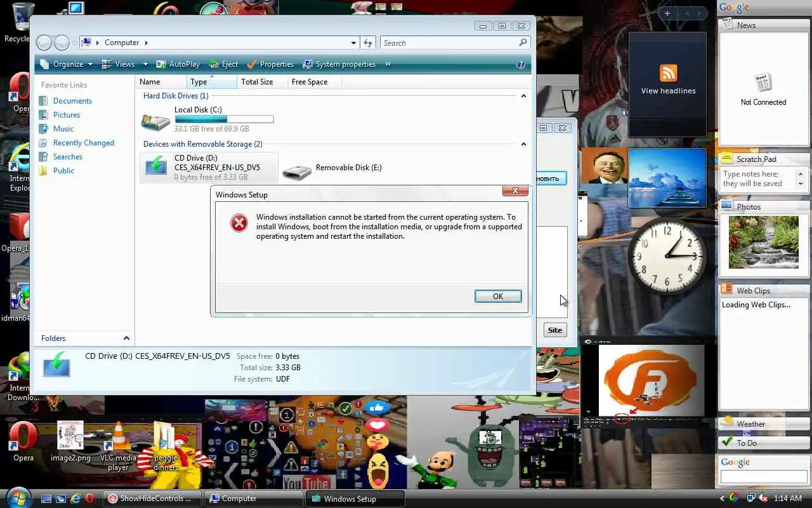Open the Explorer help icon

pos(521,64)
